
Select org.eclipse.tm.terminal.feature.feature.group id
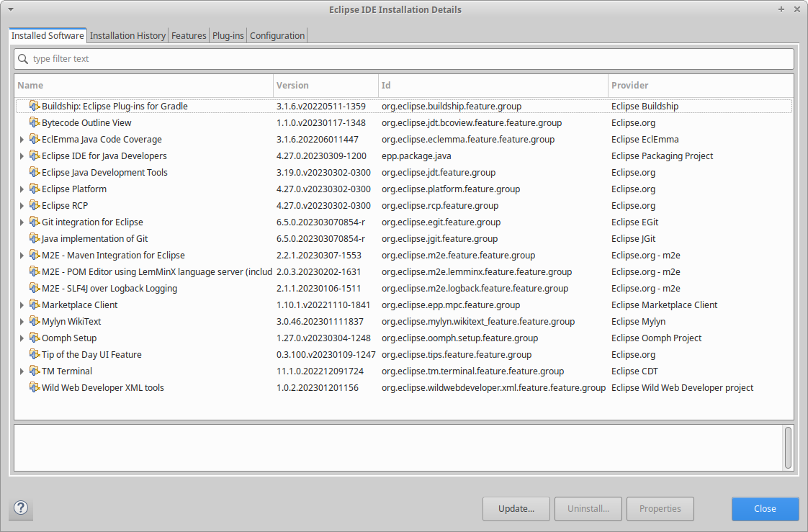pyautogui.click(x=472, y=371)
